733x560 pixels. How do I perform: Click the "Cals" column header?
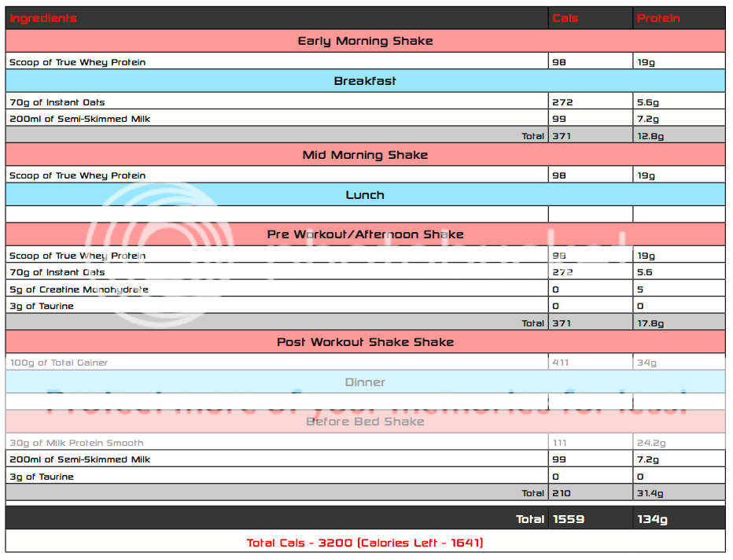565,18
